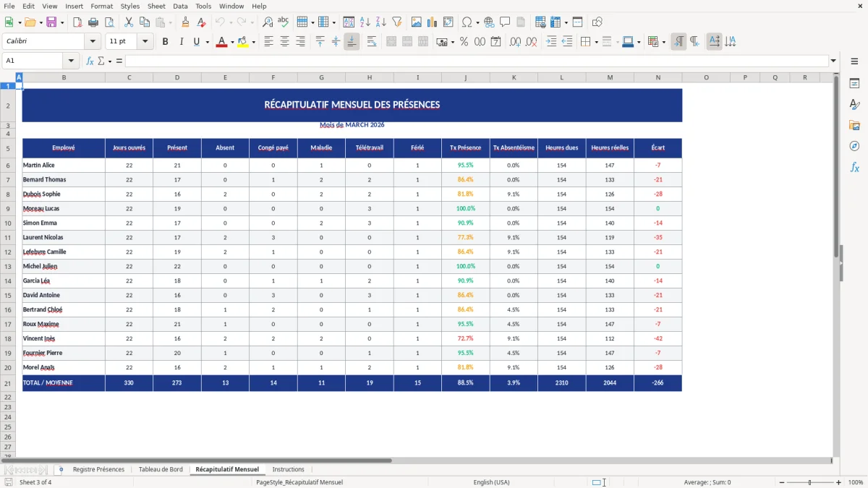
Task: Open the Insert Hyperlink tool
Action: (489, 22)
